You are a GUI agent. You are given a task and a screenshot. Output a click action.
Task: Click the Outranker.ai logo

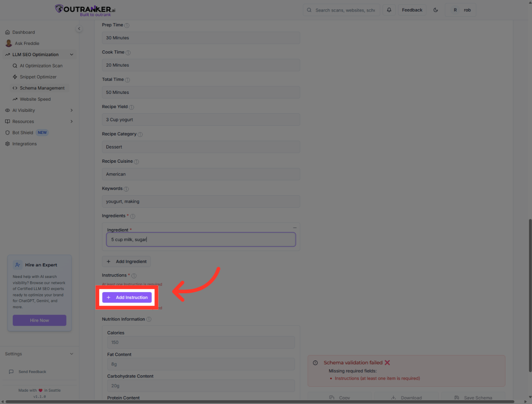pyautogui.click(x=84, y=10)
